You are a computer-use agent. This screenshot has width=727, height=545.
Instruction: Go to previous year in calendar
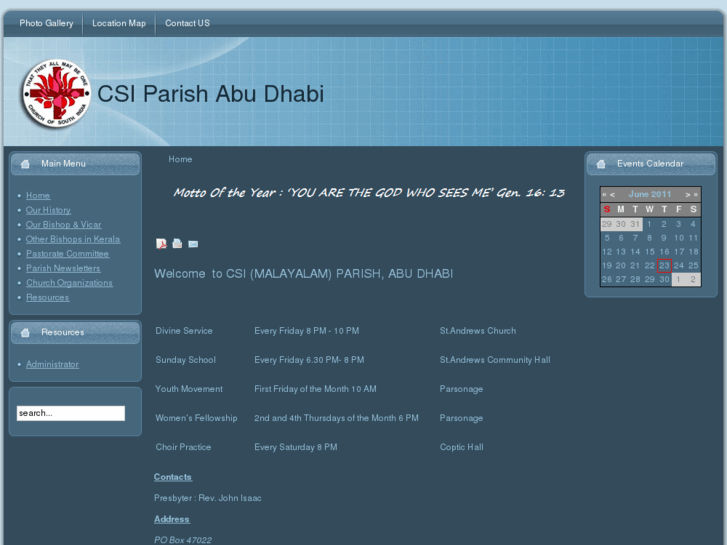pyautogui.click(x=604, y=194)
